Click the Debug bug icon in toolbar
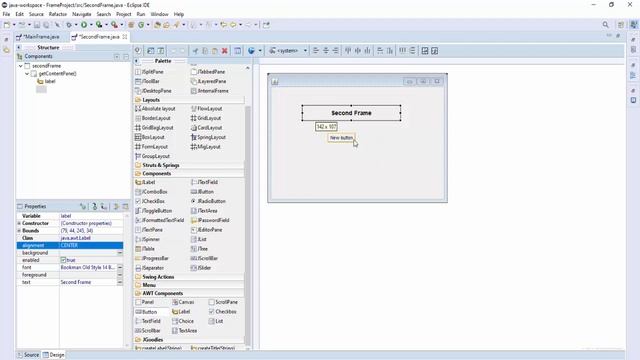This screenshot has width=640, height=360. click(69, 25)
